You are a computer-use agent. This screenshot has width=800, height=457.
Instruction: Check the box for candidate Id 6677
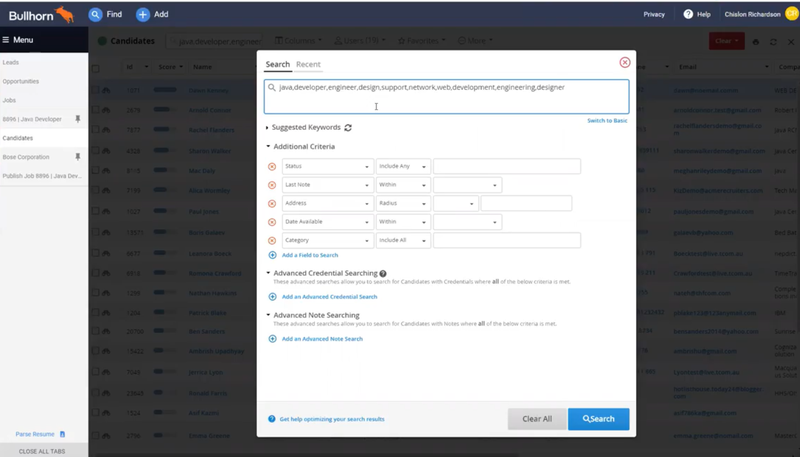(95, 253)
